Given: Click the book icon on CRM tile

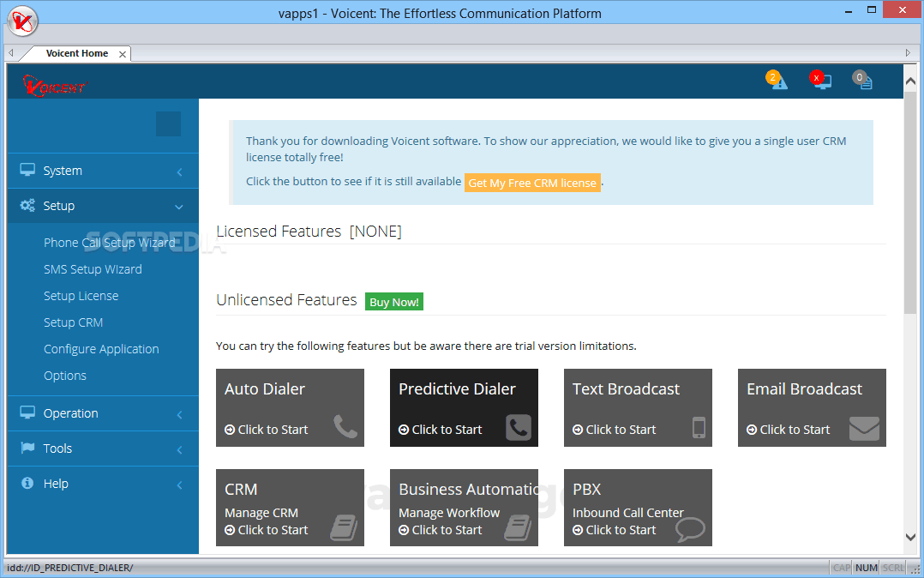Looking at the screenshot, I should (344, 528).
